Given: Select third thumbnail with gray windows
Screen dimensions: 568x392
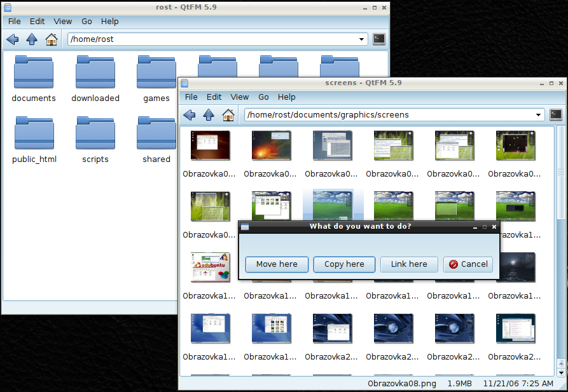Looking at the screenshot, I should coord(333,146).
